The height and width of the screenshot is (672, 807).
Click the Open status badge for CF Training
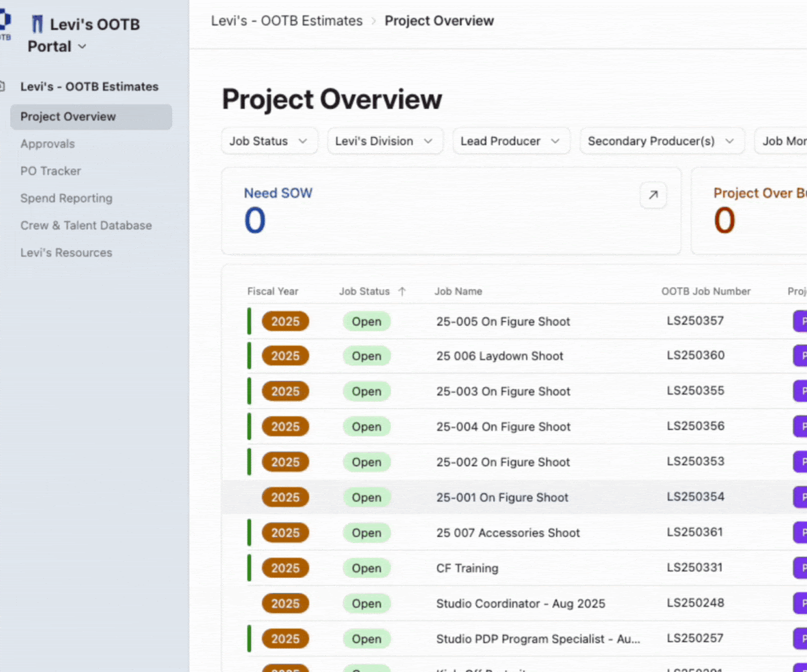367,569
